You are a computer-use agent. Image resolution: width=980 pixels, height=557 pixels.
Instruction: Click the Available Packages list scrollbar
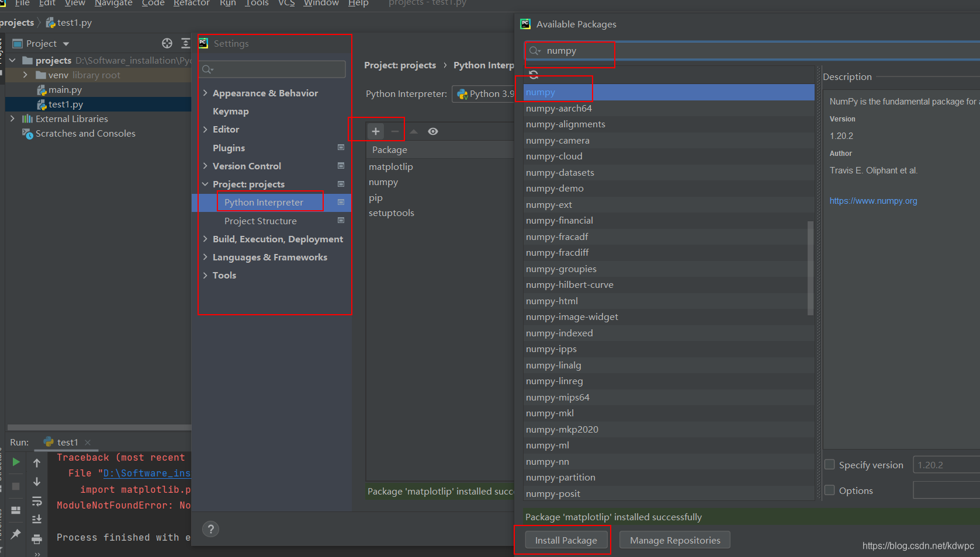810,268
